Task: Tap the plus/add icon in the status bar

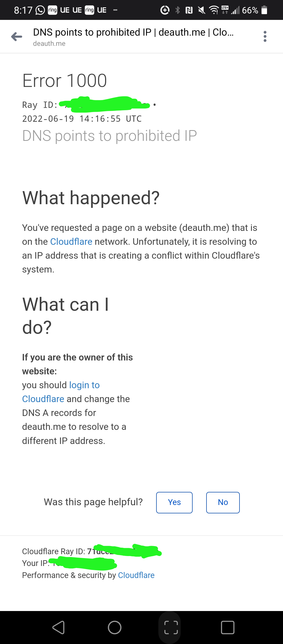Action: point(165,10)
